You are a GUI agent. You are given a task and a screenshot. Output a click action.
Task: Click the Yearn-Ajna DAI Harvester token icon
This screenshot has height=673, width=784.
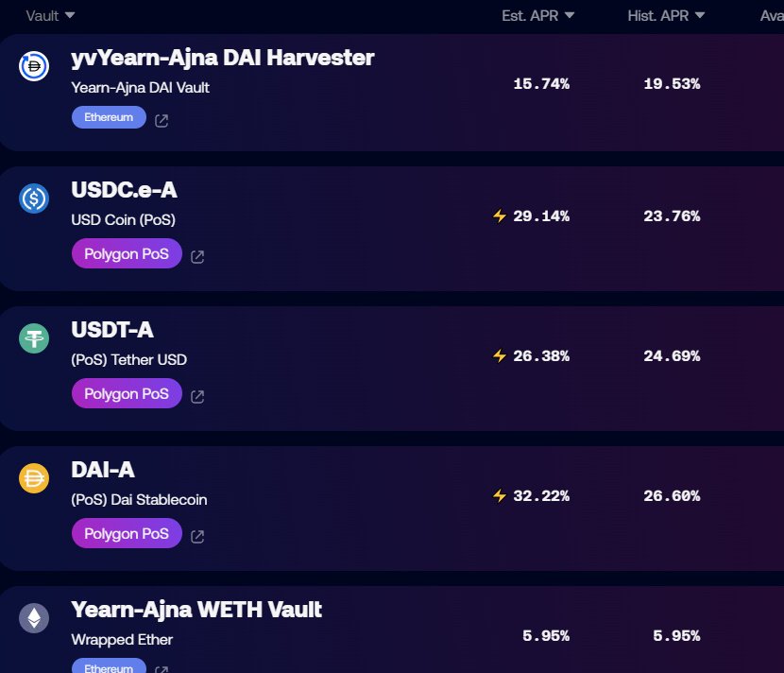(x=34, y=65)
